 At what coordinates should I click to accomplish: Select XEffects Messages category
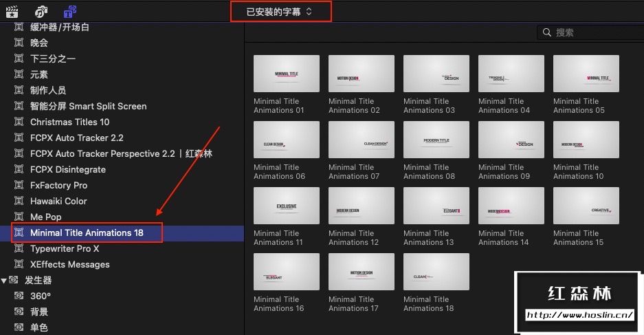point(70,264)
